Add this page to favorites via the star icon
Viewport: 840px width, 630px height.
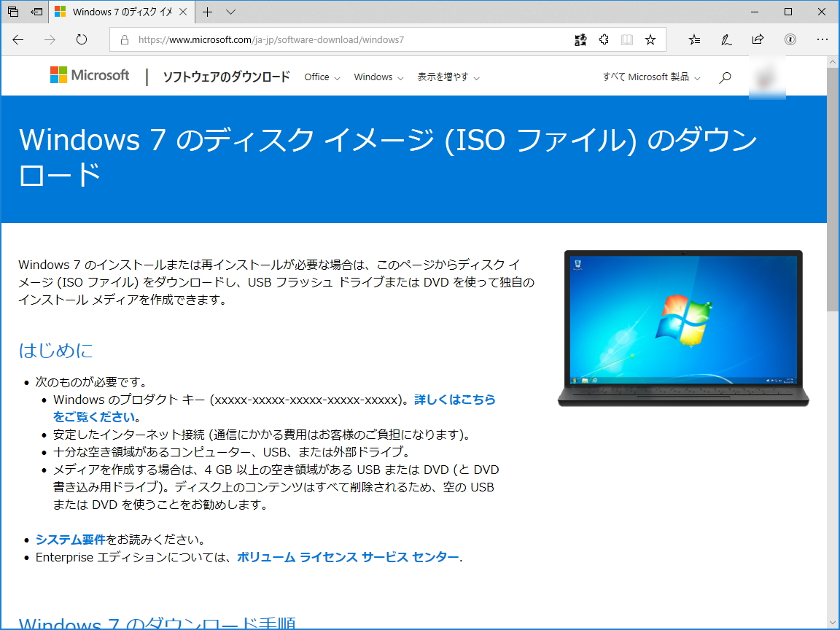tap(650, 39)
